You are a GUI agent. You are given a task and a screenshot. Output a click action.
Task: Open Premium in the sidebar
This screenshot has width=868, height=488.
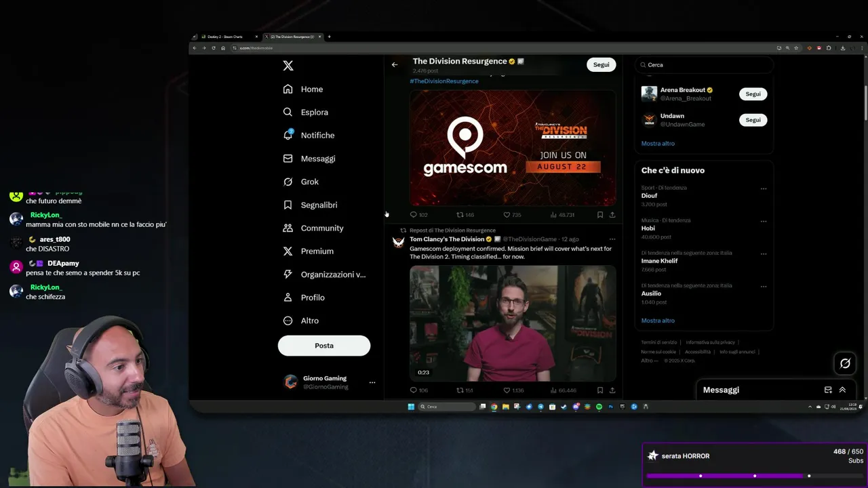308,251
